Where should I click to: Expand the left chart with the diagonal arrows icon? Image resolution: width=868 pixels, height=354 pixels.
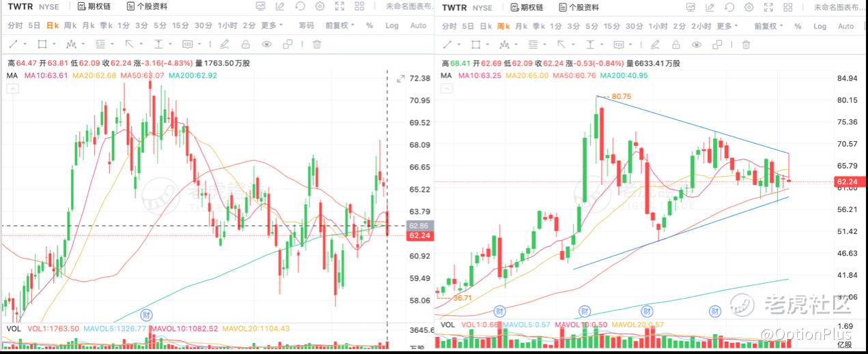click(401, 79)
